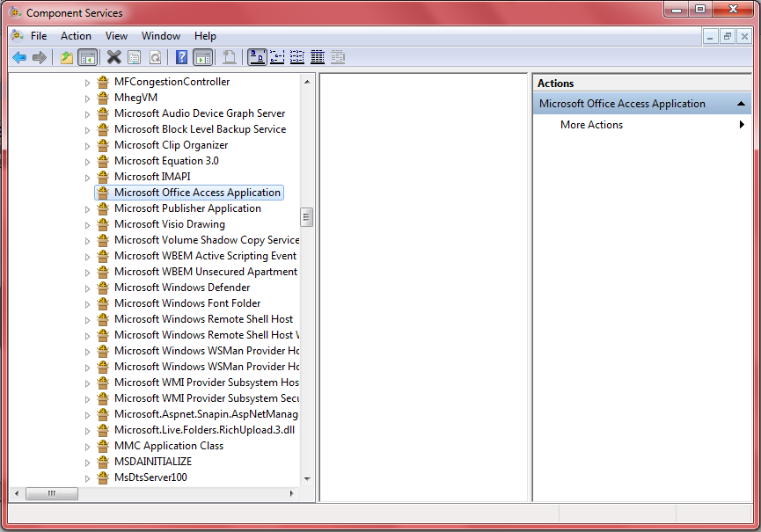Open Help with the blue question mark icon
This screenshot has width=761, height=532.
tap(181, 58)
